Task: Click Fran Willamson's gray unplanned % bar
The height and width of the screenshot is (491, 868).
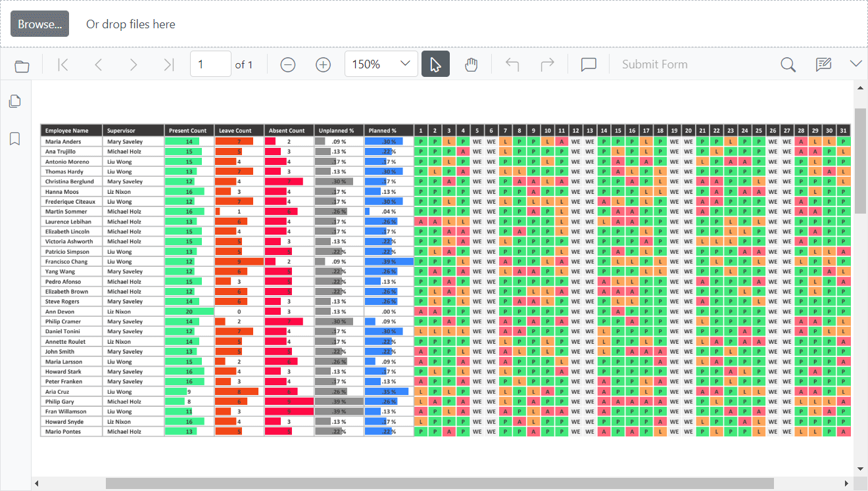Action: (339, 411)
